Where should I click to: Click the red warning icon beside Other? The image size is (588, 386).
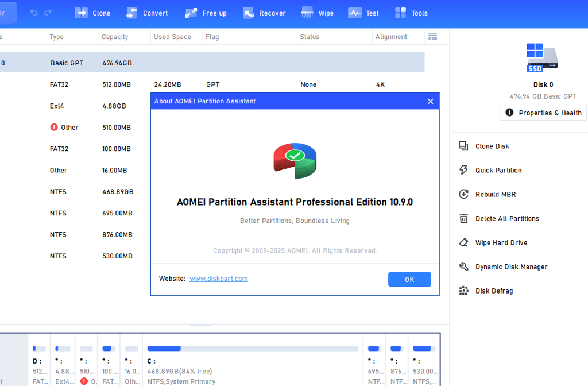tap(54, 127)
